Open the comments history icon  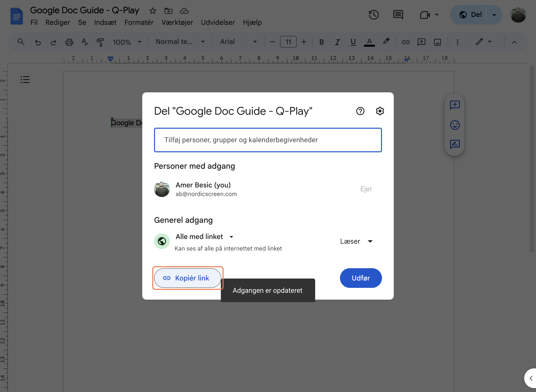point(398,15)
